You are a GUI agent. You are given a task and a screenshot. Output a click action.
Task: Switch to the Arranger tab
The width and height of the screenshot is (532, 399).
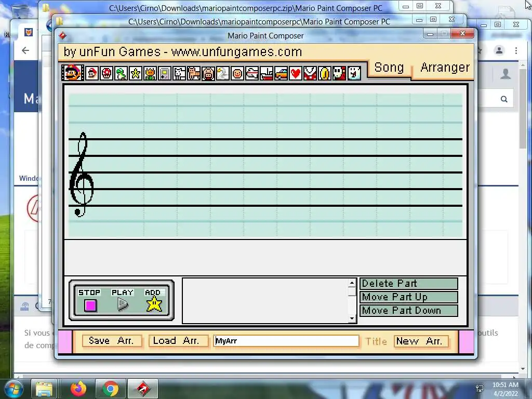[x=445, y=68]
